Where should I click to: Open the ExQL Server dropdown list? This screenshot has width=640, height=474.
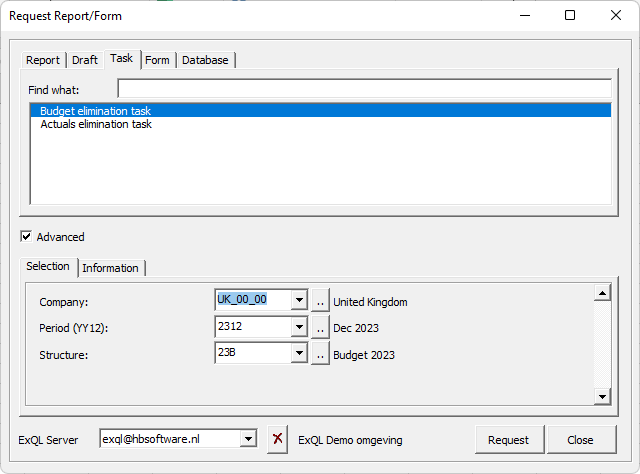pyautogui.click(x=248, y=439)
